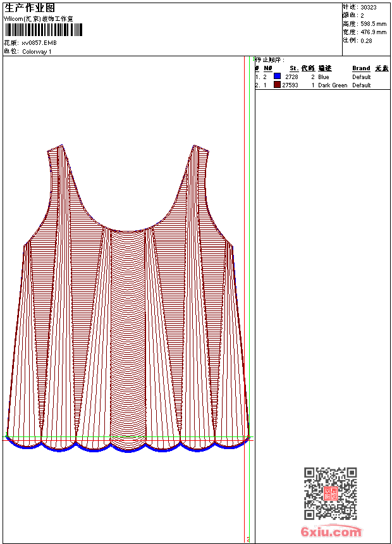The width and height of the screenshot is (392, 544).
Task: Click the 'St.' column header
Action: coord(293,68)
